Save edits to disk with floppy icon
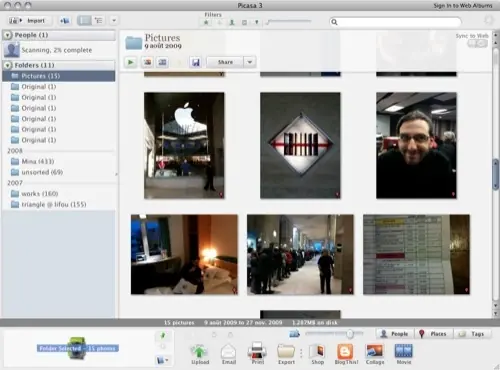The image size is (500, 370). (x=196, y=62)
